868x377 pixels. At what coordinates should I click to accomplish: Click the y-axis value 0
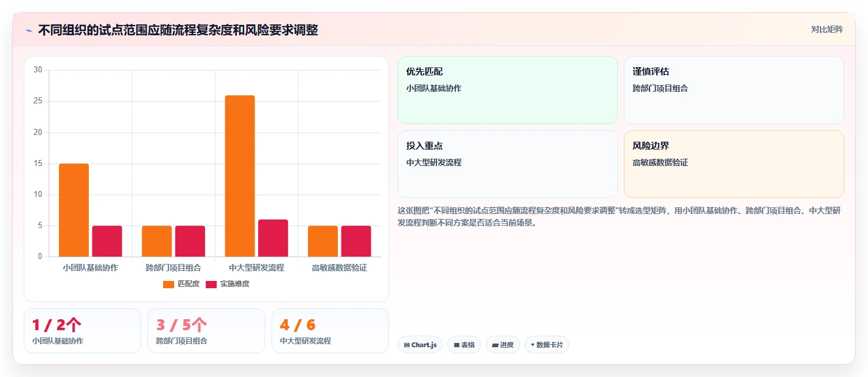[x=40, y=257]
